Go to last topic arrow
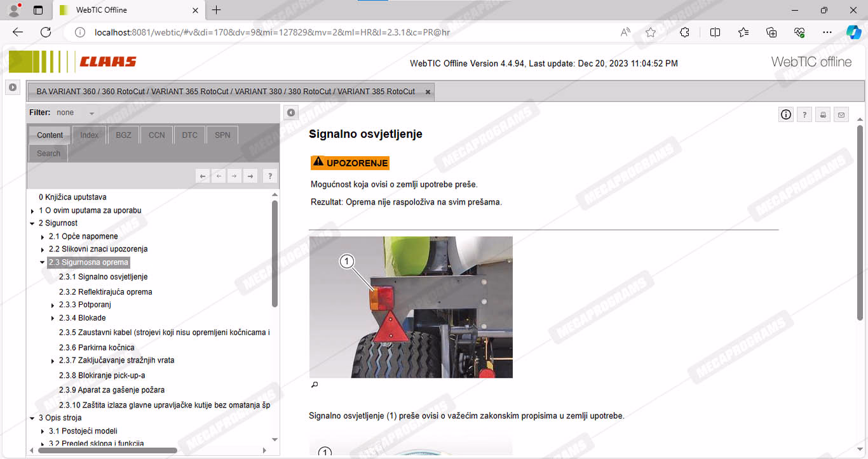868x459 pixels. click(x=250, y=176)
